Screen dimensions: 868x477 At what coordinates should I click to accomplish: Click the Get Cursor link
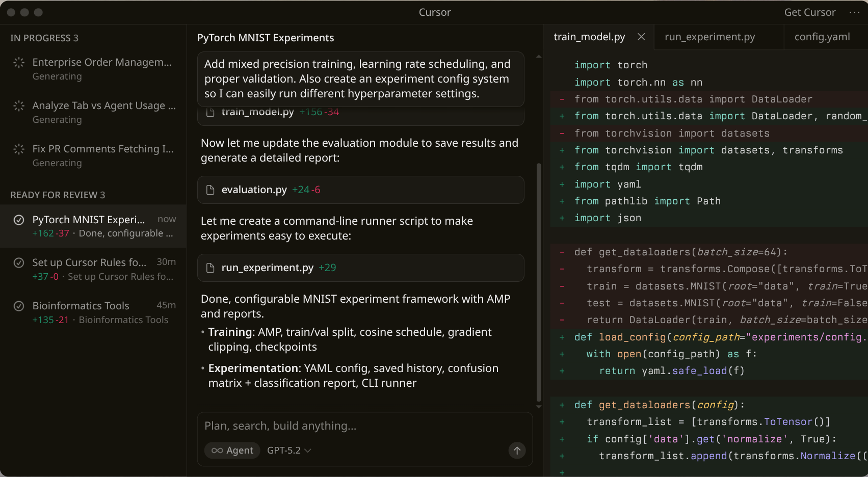(809, 12)
